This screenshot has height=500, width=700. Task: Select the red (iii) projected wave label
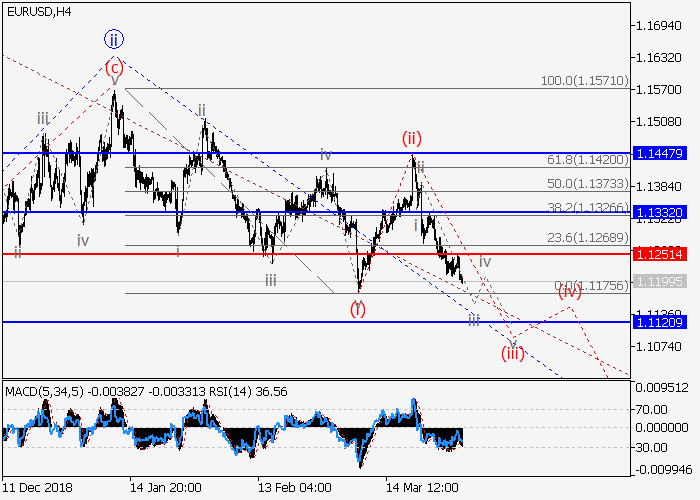point(512,352)
